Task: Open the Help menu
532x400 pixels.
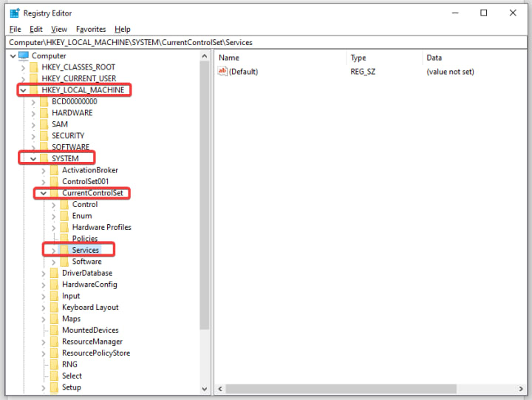Action: point(123,29)
